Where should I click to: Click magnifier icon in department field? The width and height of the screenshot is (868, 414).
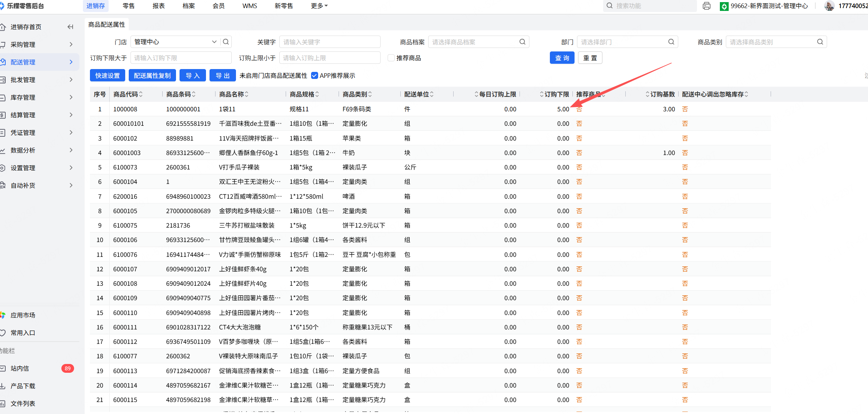671,42
